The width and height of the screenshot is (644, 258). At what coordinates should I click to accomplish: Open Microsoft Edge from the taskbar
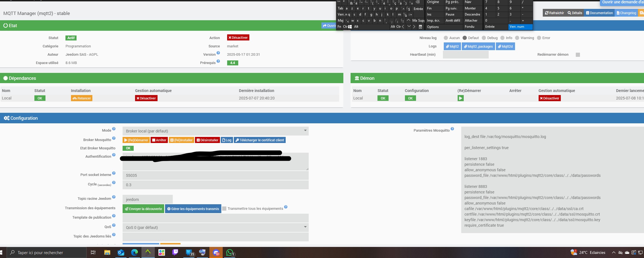click(134, 252)
